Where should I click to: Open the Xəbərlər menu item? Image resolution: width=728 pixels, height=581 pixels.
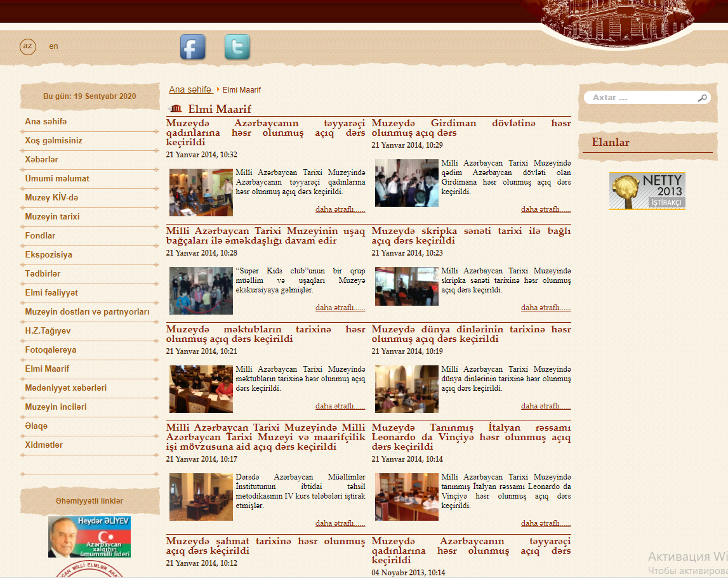[x=42, y=160]
